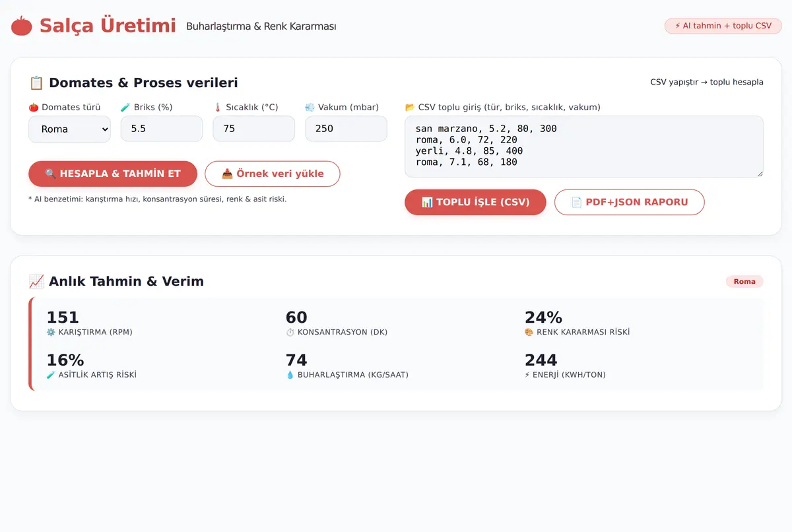Generate the PDF+JSON RAPORU
Screen dimensions: 792x532
click(630, 202)
